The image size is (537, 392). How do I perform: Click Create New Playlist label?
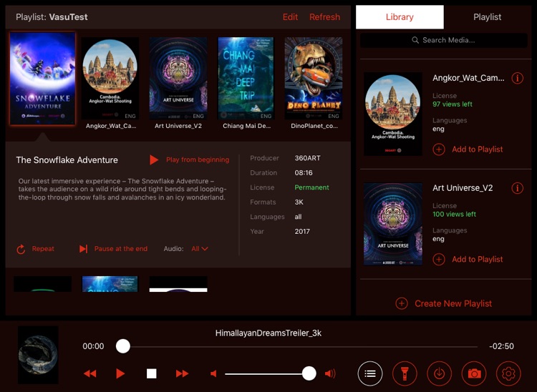(453, 303)
